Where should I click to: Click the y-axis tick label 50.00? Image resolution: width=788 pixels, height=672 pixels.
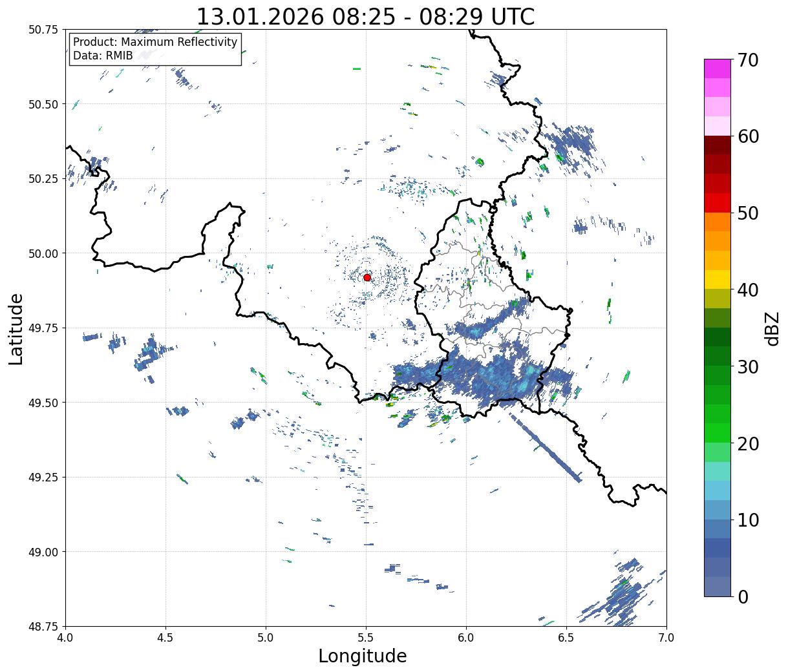click(43, 253)
